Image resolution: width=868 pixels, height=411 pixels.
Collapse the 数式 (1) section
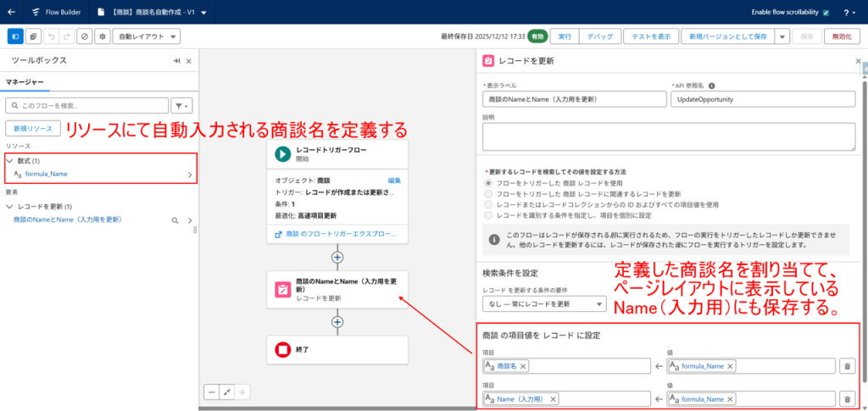tap(9, 160)
